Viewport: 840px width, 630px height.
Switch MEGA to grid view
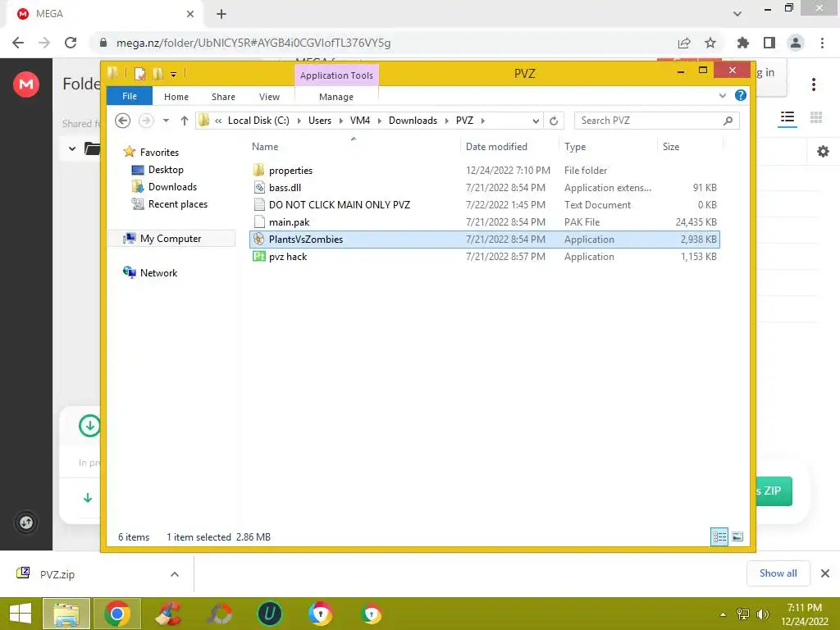click(x=816, y=117)
